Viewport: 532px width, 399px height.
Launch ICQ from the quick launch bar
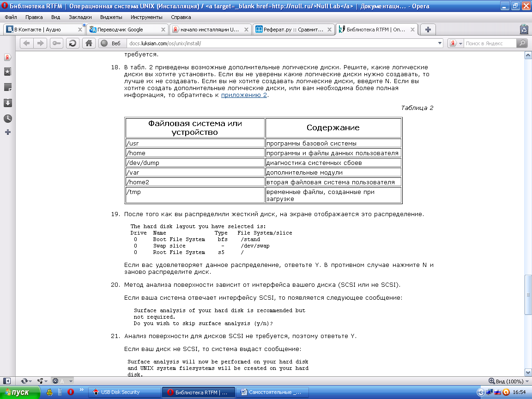49,392
